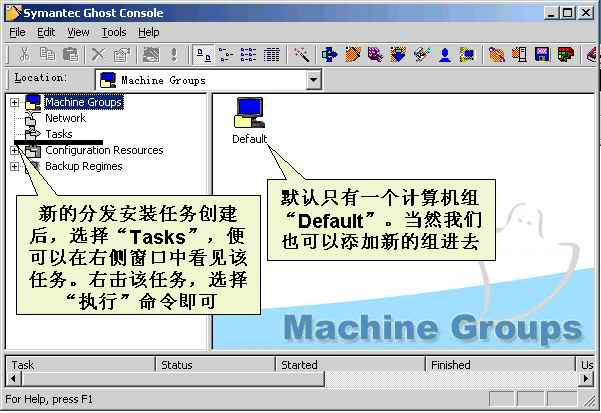Open the Edit menu
This screenshot has width=601, height=413.
[x=46, y=33]
